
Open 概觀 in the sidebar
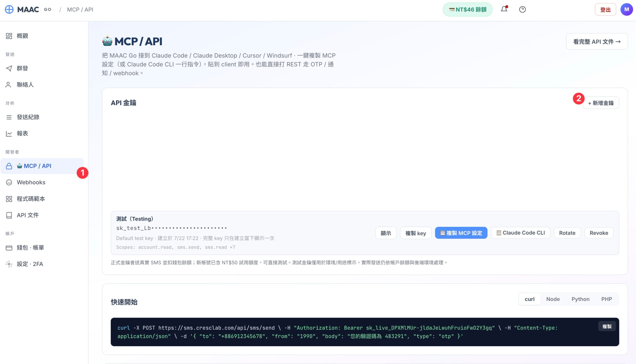[42, 36]
